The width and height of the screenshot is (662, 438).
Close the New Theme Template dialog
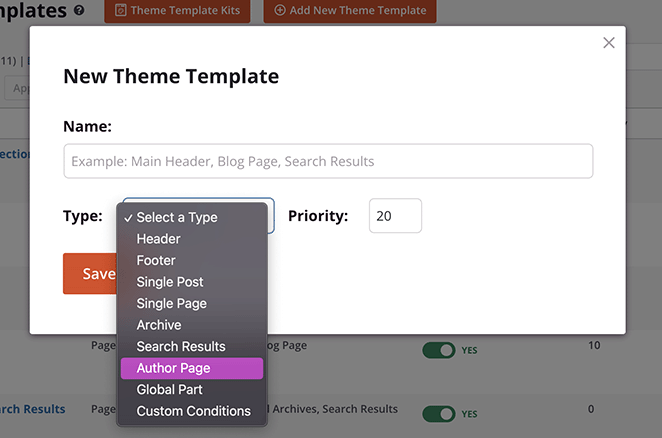pos(608,43)
